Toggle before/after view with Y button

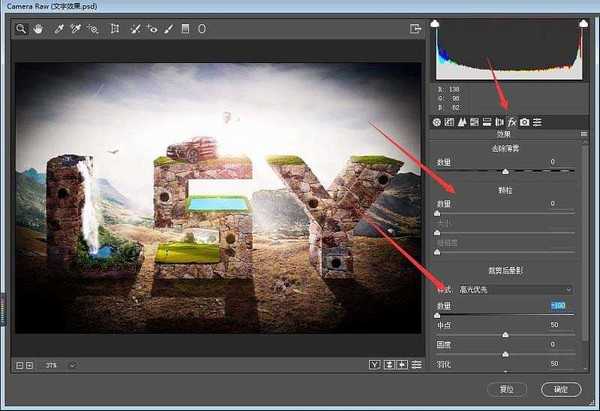click(374, 365)
